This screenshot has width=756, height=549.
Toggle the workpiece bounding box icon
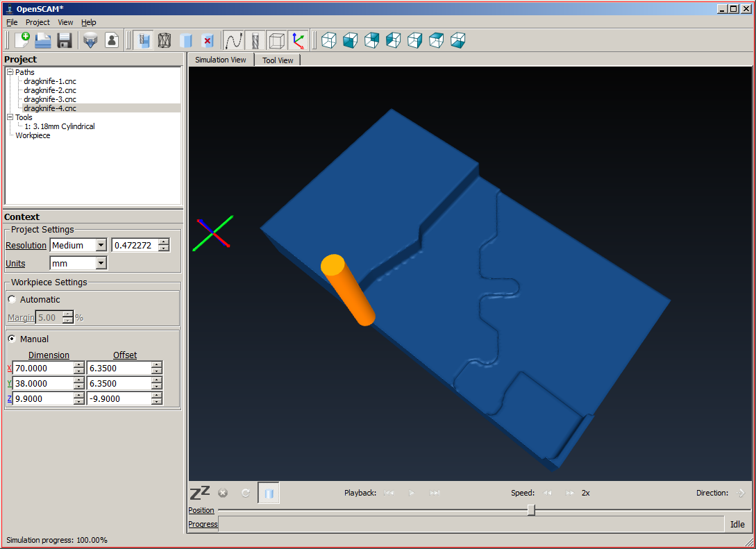point(276,40)
